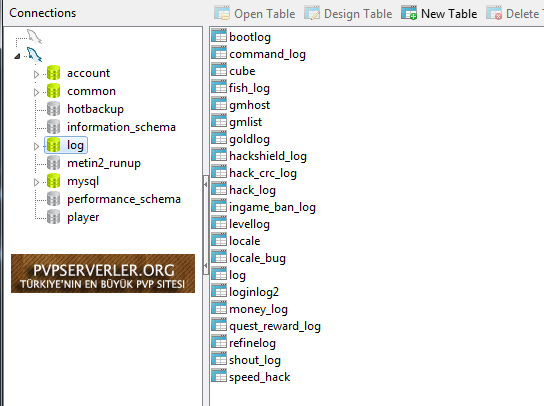Click the performance_schema database icon
The height and width of the screenshot is (406, 544).
[53, 199]
